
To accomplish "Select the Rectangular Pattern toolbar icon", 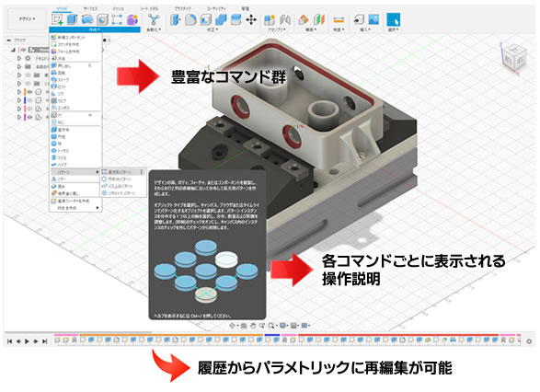I will point(117,19).
